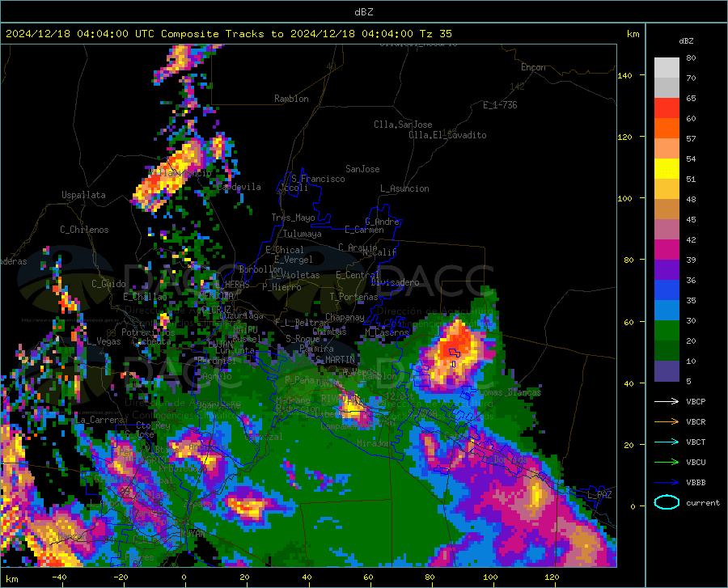Pick the orange 60 dBZ legend color

coord(667,128)
